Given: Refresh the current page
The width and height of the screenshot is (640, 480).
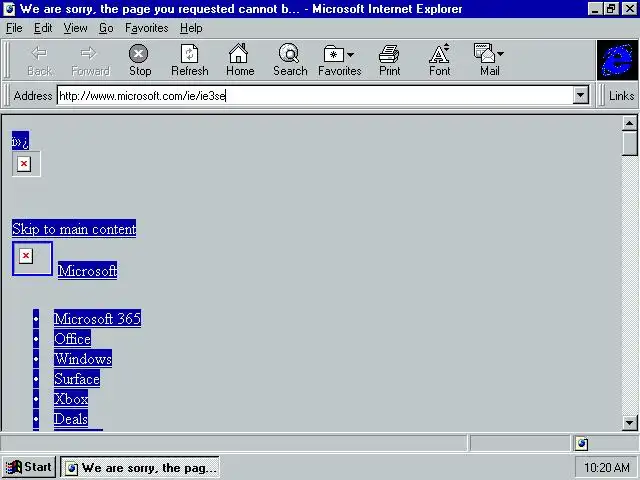Looking at the screenshot, I should [190, 61].
